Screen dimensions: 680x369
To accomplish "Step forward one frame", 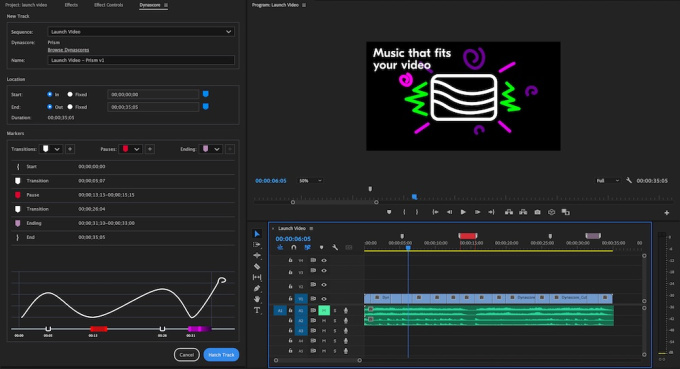I will click(x=477, y=212).
